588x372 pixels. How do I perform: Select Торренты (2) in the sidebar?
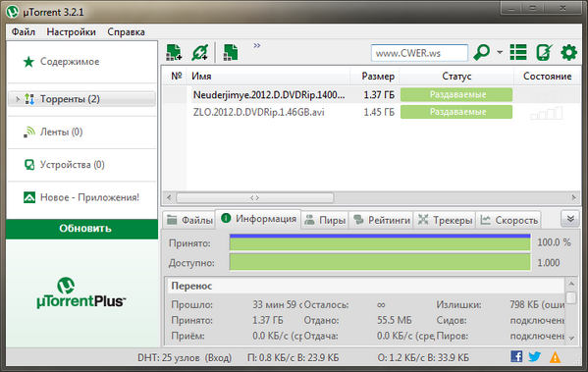(x=81, y=99)
